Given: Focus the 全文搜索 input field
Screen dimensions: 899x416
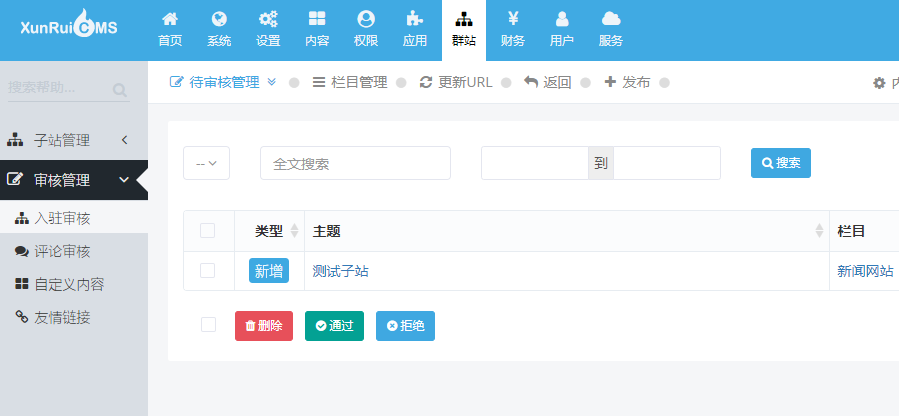Looking at the screenshot, I should pyautogui.click(x=355, y=163).
